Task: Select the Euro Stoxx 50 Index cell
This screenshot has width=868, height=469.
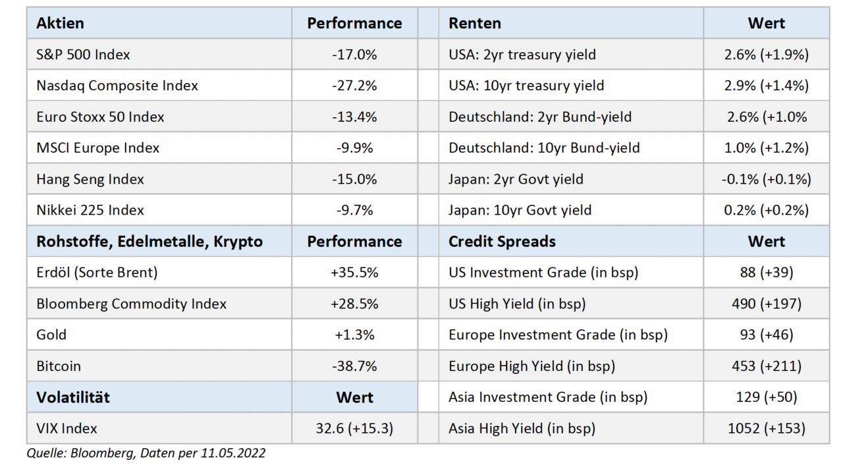Action: pos(100,117)
